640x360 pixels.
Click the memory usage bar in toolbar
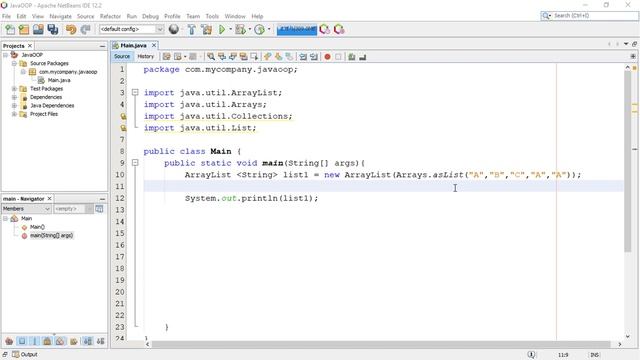click(297, 29)
